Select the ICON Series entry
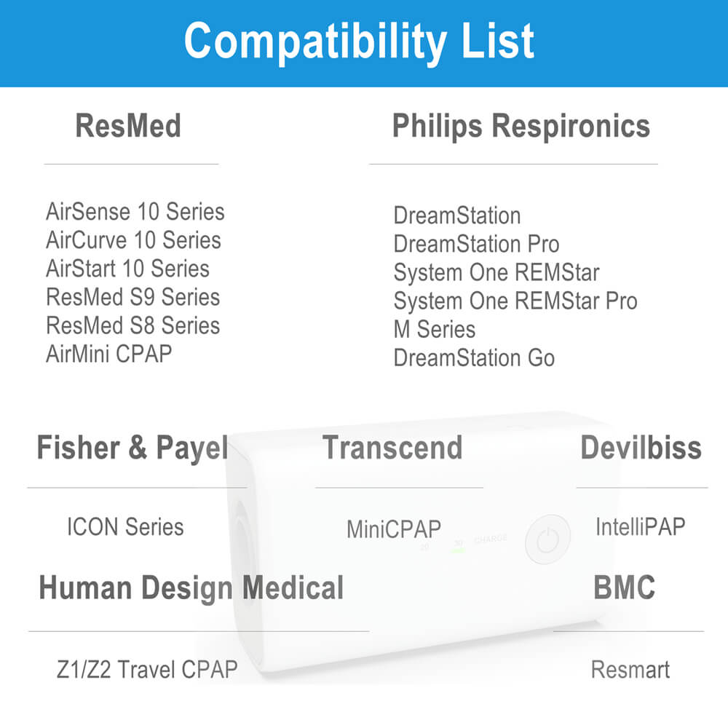 pyautogui.click(x=125, y=527)
